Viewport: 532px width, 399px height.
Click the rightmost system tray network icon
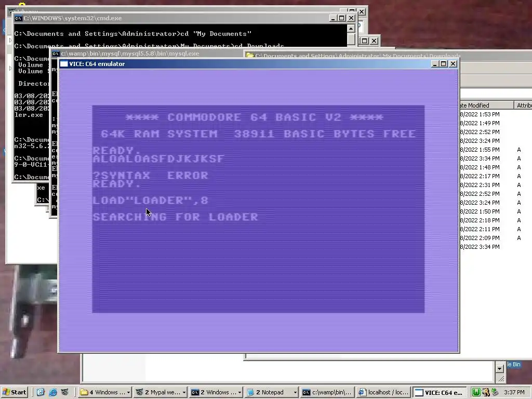pos(495,392)
